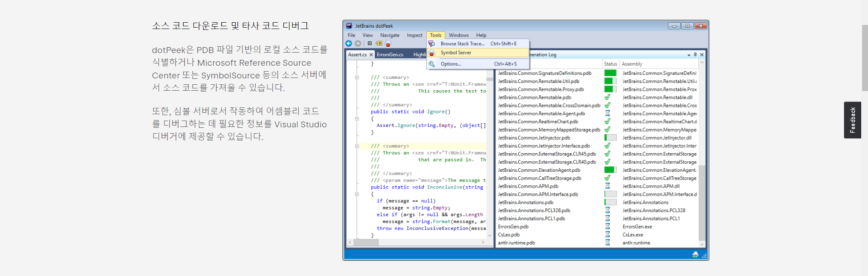
Task: Click the grey Navigate Forward arrow icon
Action: point(358,44)
